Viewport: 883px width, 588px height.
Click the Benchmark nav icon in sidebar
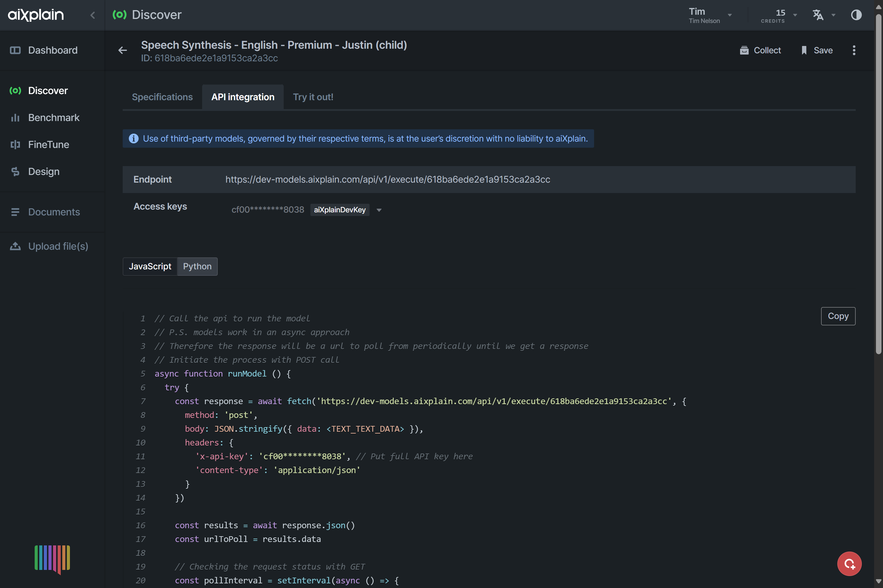pyautogui.click(x=15, y=117)
